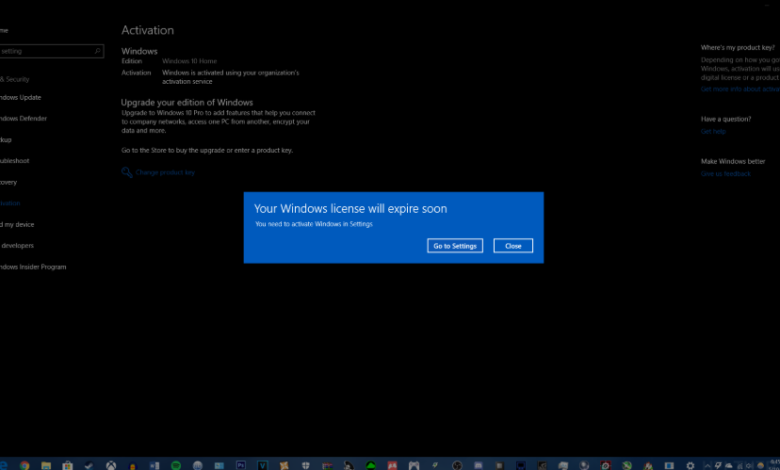Open the Xbox app from the taskbar
780x470 pixels.
tap(111, 466)
